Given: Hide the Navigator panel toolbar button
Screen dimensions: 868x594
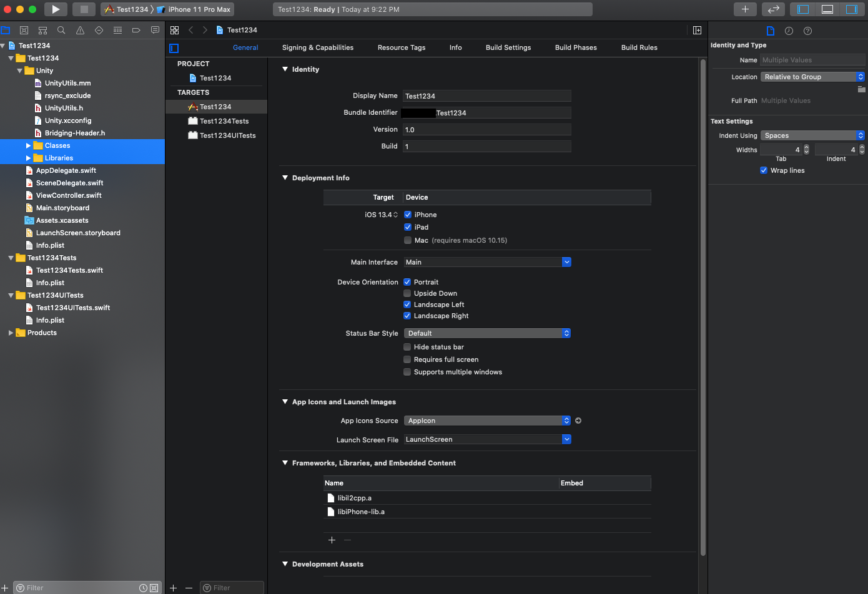Looking at the screenshot, I should pos(803,9).
